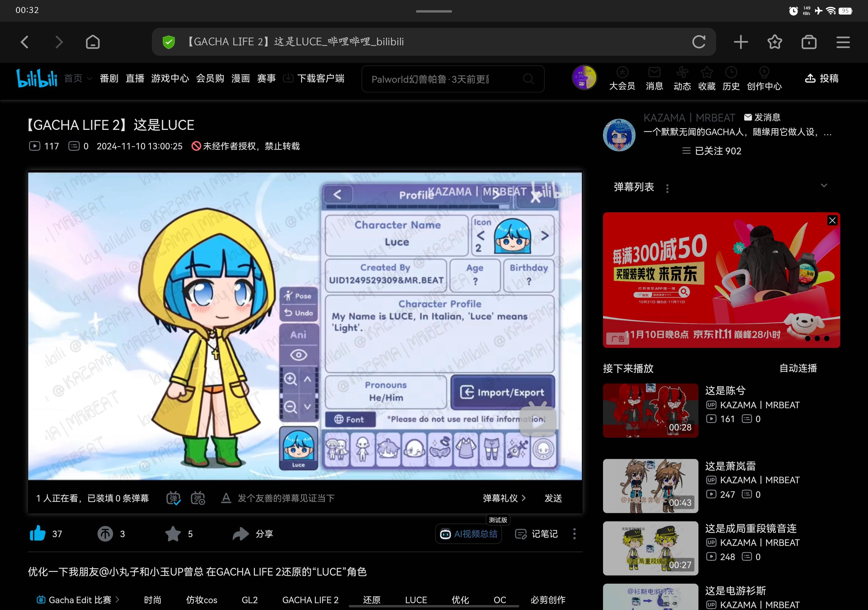Like the video with the thumbs-up icon
Viewport: 868px width, 610px height.
pyautogui.click(x=38, y=534)
